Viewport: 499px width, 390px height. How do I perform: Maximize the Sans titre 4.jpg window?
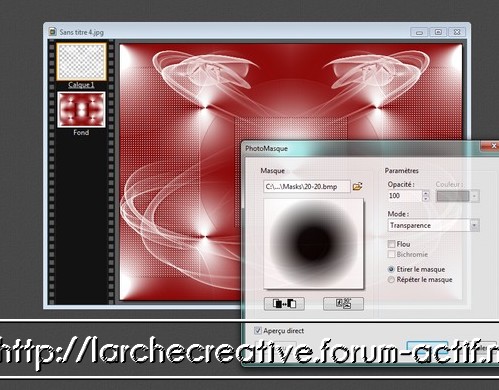[438, 32]
